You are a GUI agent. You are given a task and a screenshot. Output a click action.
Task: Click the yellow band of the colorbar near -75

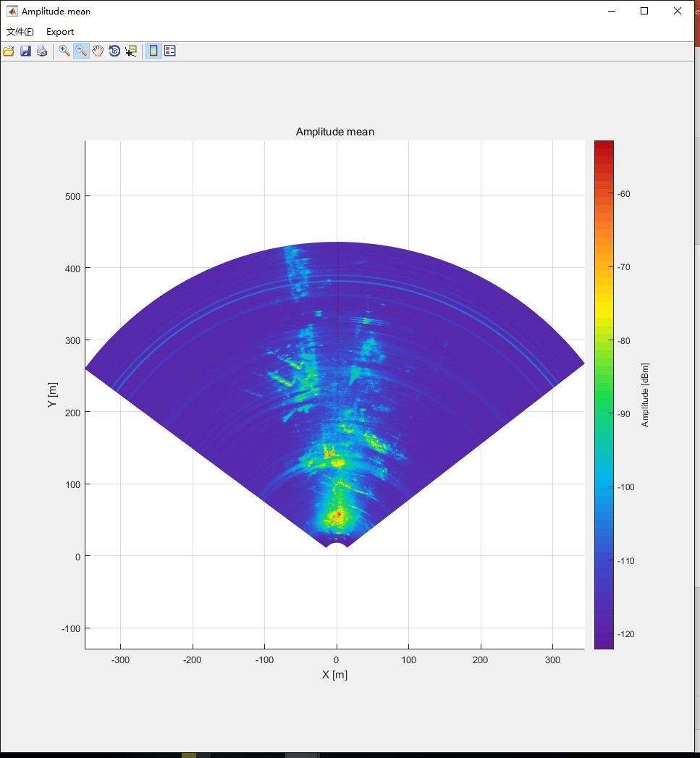(604, 303)
